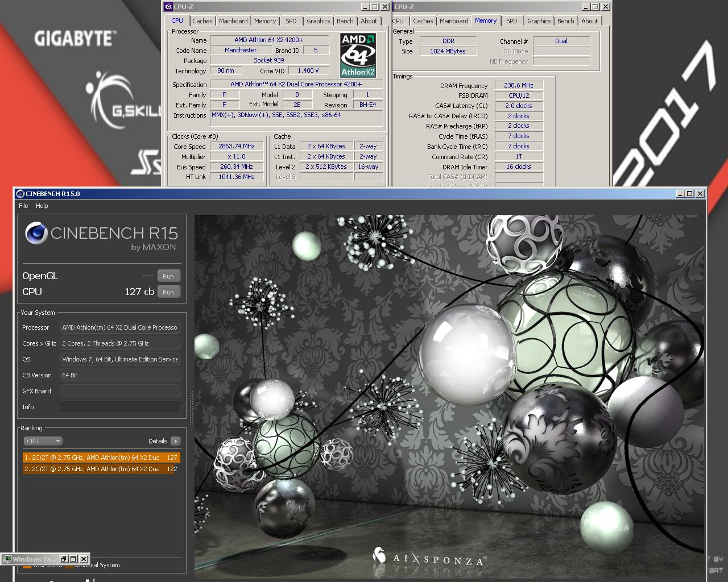This screenshot has height=582, width=728.
Task: Select ranking entry 2 scoring 122
Action: coord(101,469)
